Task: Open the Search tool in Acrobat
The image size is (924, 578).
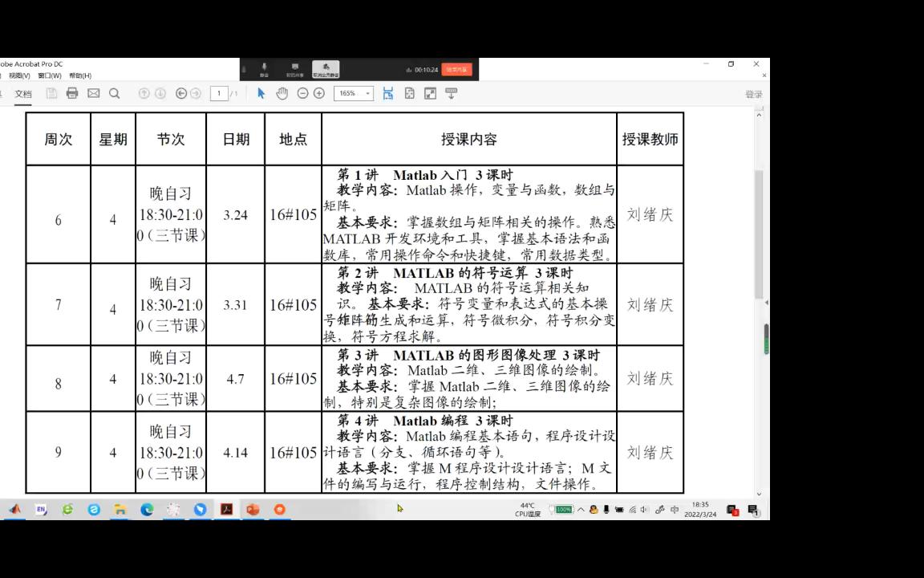Action: tap(115, 93)
